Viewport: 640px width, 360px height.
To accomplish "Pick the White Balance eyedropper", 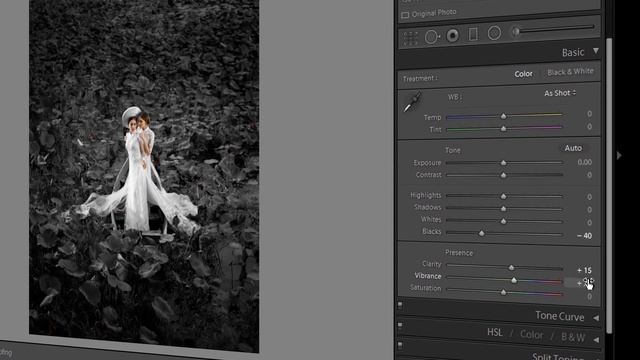I will (412, 102).
